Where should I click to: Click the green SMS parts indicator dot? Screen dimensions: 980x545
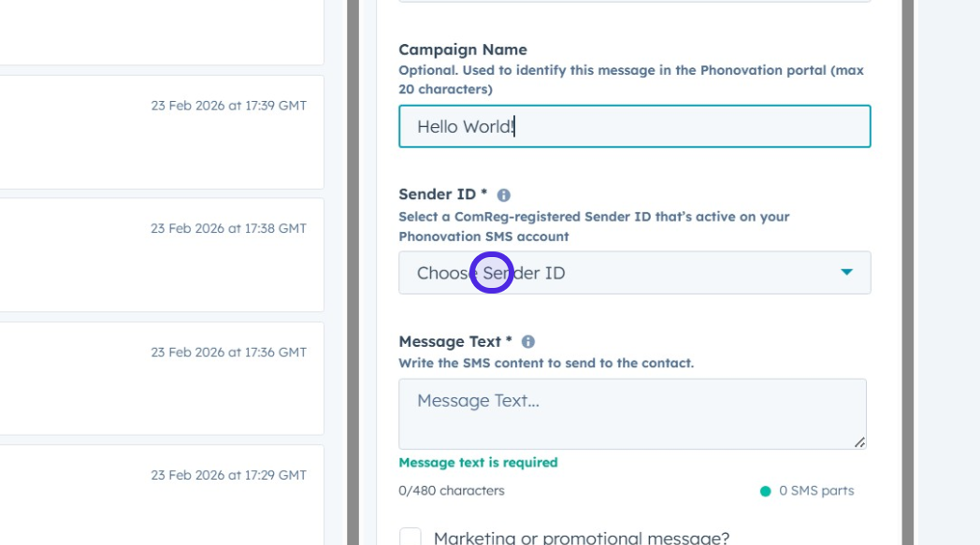click(x=765, y=491)
